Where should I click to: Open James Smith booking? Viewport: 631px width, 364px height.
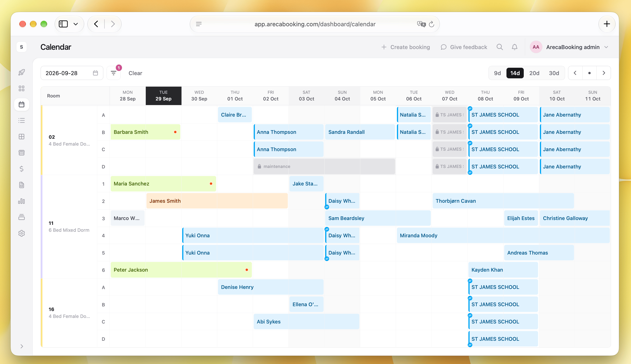coord(217,201)
